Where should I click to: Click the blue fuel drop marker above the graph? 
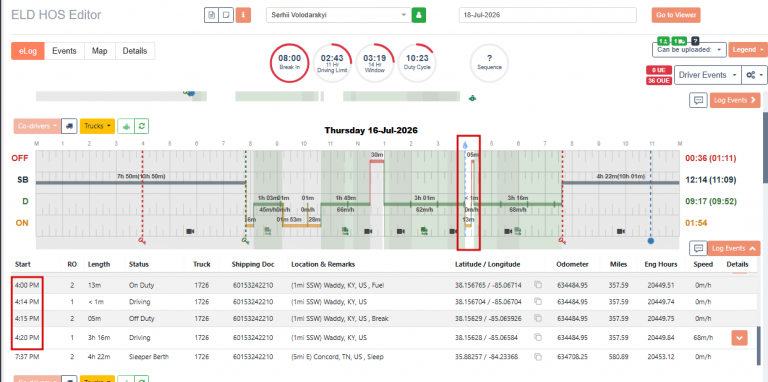coord(465,145)
